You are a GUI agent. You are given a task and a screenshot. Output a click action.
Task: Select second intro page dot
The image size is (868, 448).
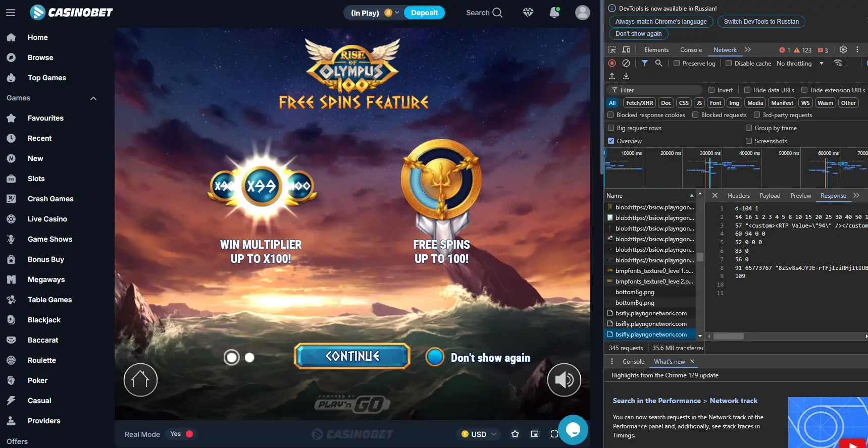249,358
